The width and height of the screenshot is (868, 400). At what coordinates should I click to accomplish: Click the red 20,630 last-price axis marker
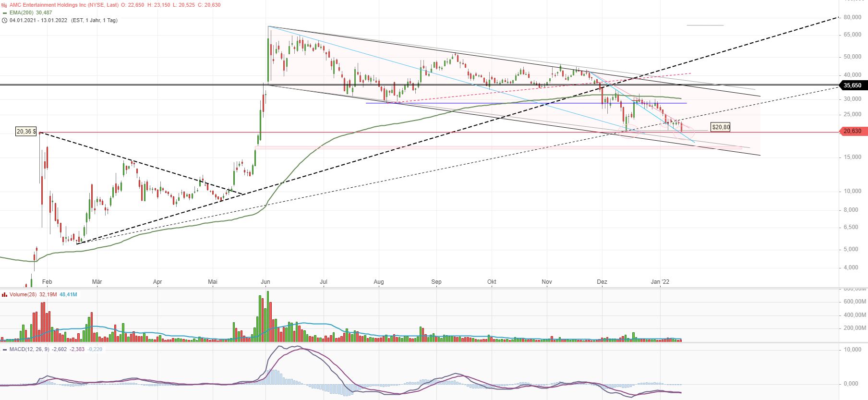click(853, 131)
